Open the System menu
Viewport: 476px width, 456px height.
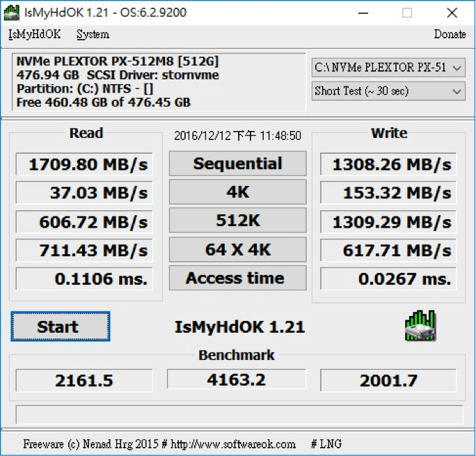tap(93, 34)
